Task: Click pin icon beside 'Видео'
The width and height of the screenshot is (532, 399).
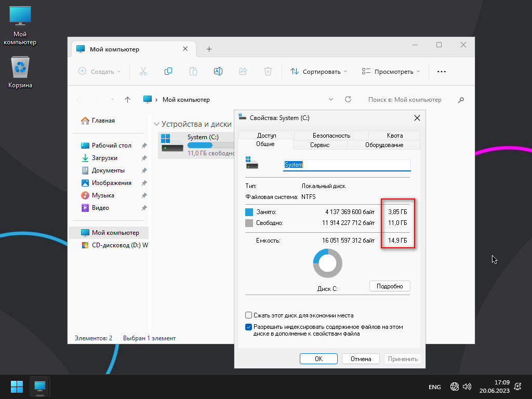Action: tap(144, 208)
